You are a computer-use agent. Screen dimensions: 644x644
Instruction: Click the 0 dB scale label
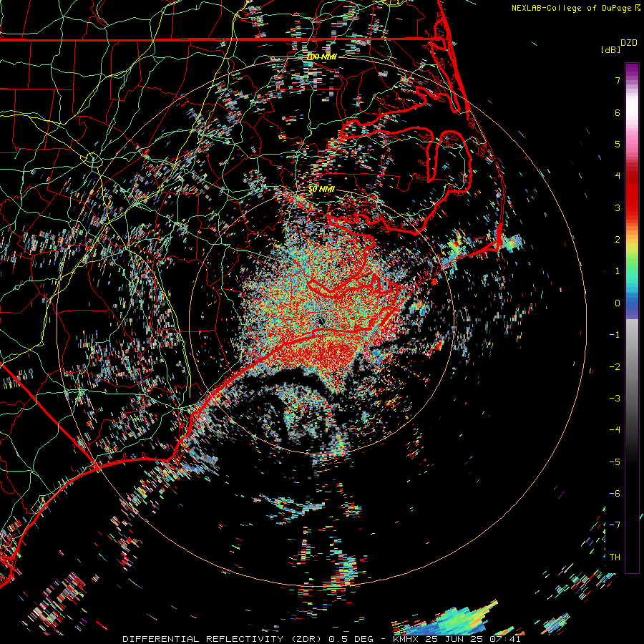pyautogui.click(x=618, y=303)
